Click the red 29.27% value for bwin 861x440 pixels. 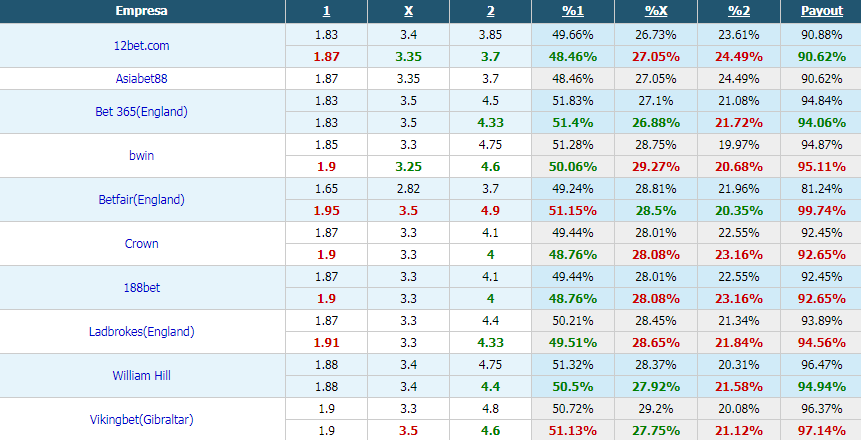pos(656,166)
